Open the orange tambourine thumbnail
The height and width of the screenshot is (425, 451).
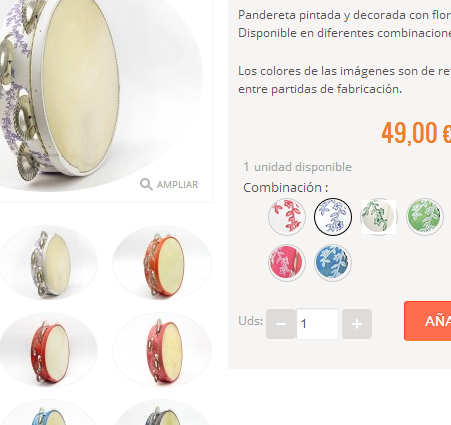pos(162,263)
